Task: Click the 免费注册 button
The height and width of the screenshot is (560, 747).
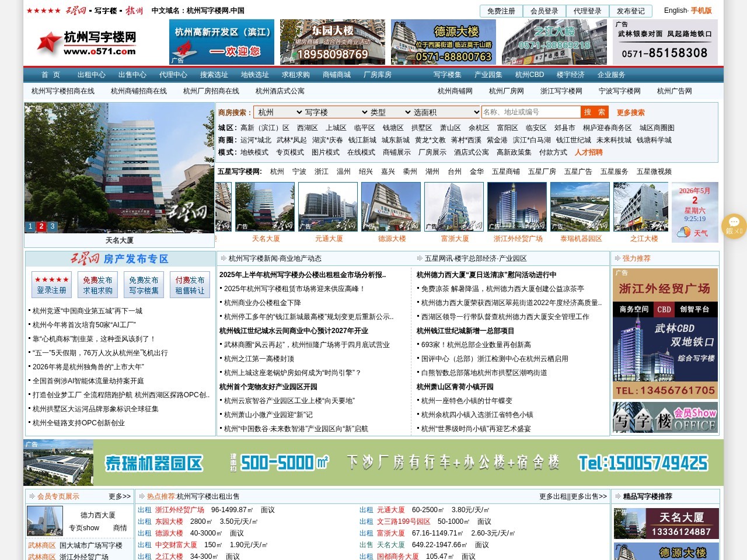Action: (501, 11)
